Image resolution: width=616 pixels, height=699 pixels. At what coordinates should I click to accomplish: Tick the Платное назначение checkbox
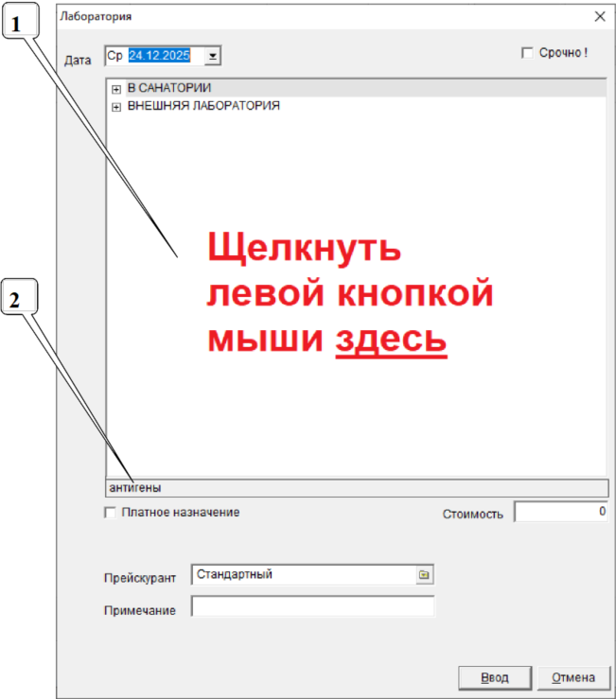[110, 513]
